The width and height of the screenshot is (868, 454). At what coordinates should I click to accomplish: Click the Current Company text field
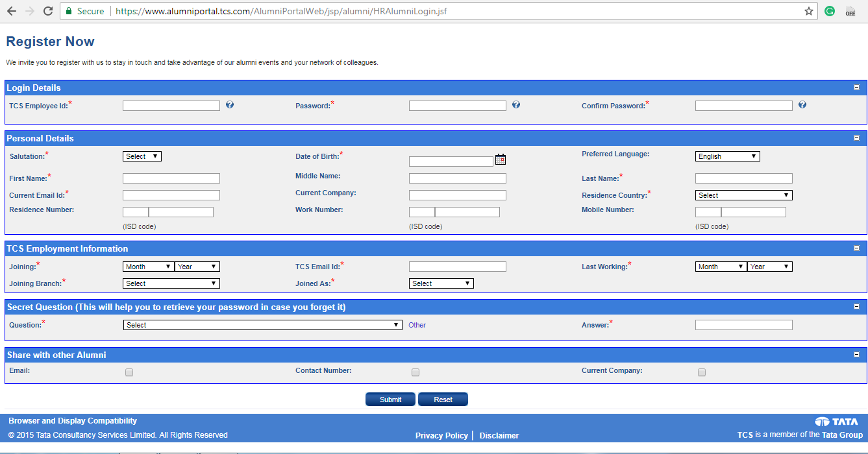click(458, 195)
